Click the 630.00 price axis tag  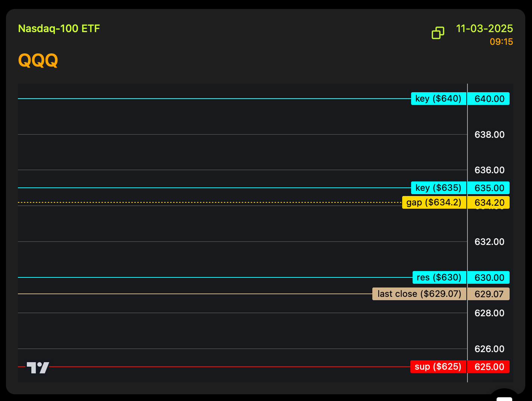(489, 278)
